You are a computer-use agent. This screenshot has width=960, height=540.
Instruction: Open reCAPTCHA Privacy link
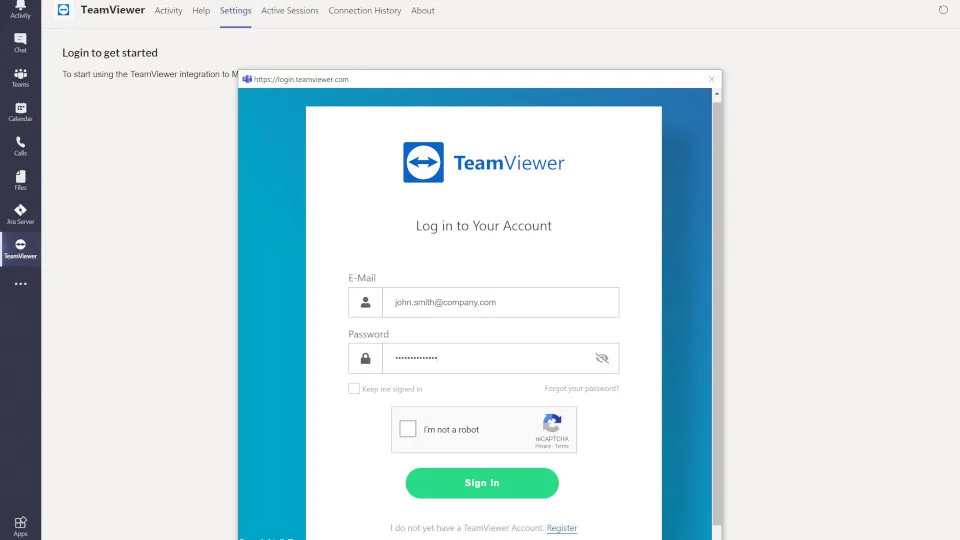(542, 446)
